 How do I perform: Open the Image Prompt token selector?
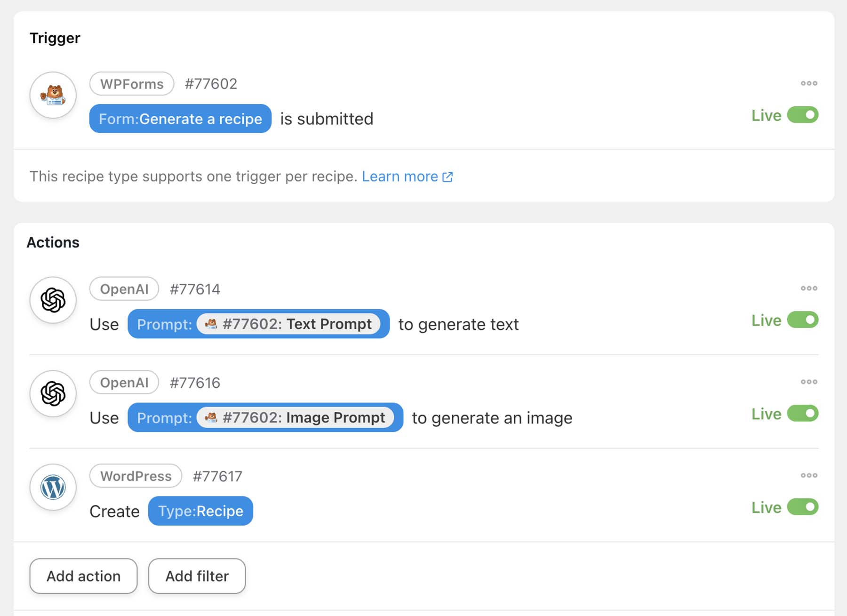click(x=264, y=417)
